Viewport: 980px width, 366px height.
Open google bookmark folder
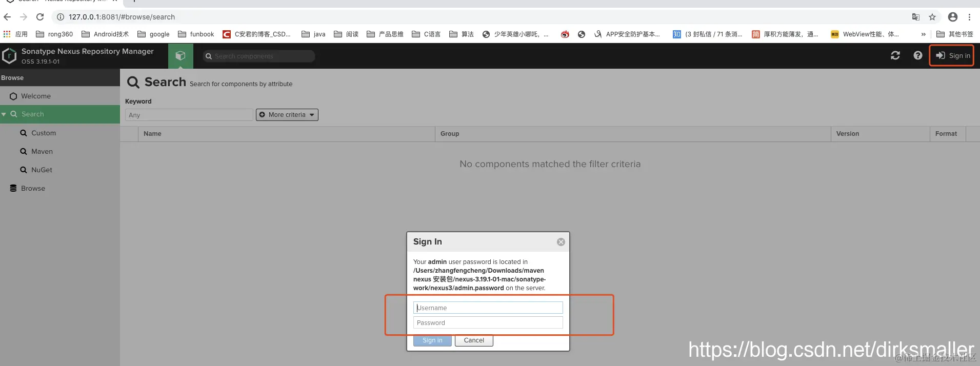point(153,34)
